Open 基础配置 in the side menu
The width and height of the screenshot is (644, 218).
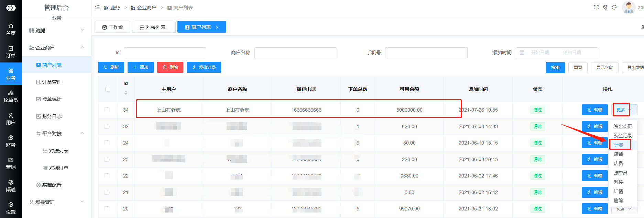(x=57, y=185)
